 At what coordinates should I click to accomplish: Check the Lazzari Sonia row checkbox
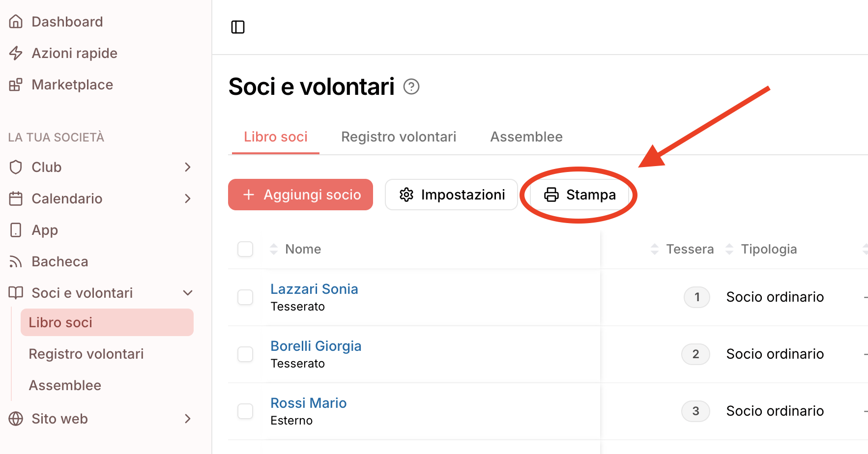245,297
